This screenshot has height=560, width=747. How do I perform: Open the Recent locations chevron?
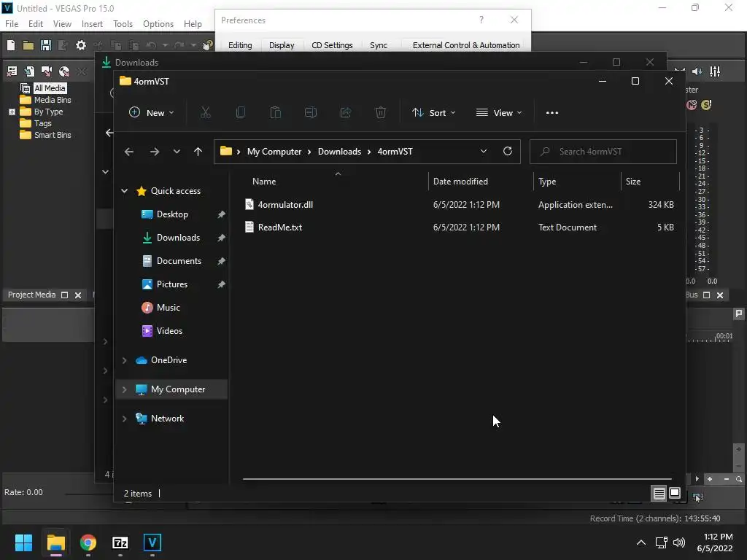coord(177,152)
